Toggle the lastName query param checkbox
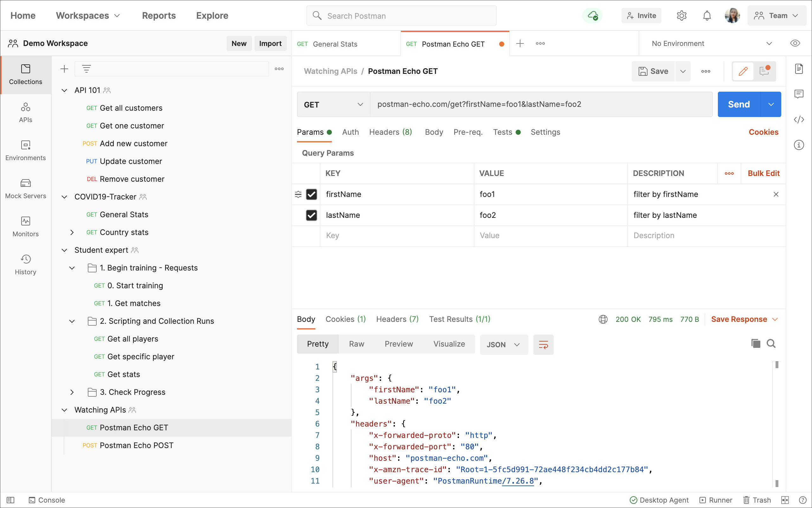The image size is (812, 508). [x=311, y=215]
